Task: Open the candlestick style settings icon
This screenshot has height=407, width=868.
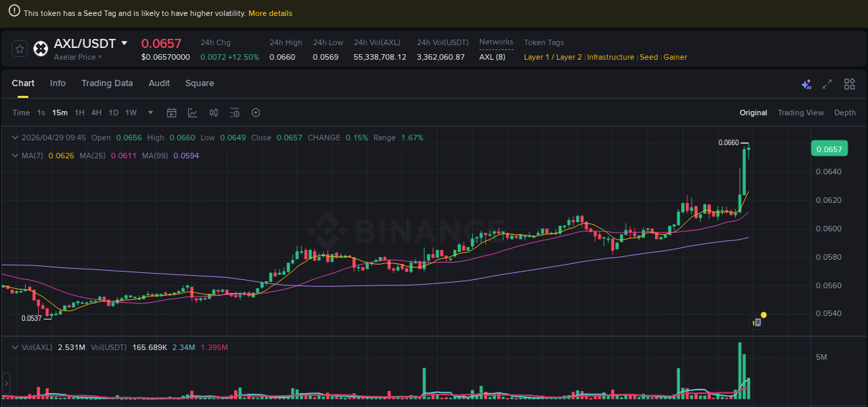Action: point(213,112)
